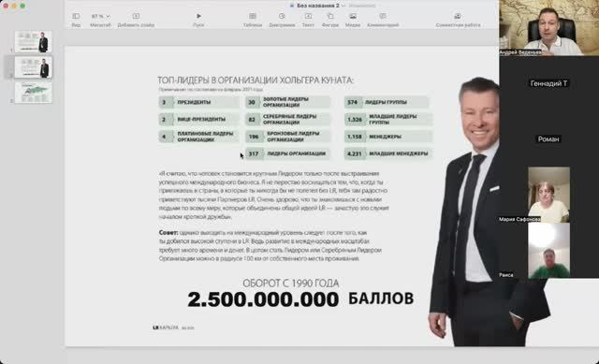Screen dimensions: 599x364
Task: Select Раиса video tile
Action: point(548,250)
